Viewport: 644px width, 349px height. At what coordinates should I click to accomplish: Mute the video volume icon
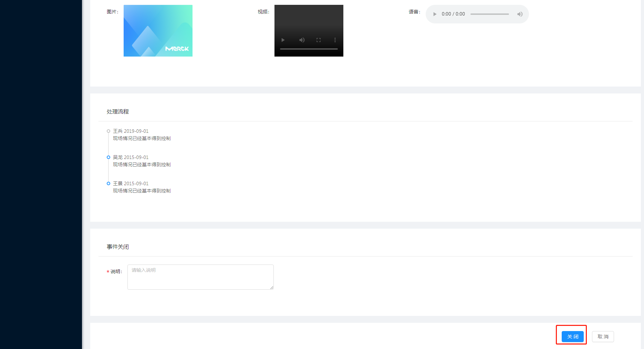[302, 40]
